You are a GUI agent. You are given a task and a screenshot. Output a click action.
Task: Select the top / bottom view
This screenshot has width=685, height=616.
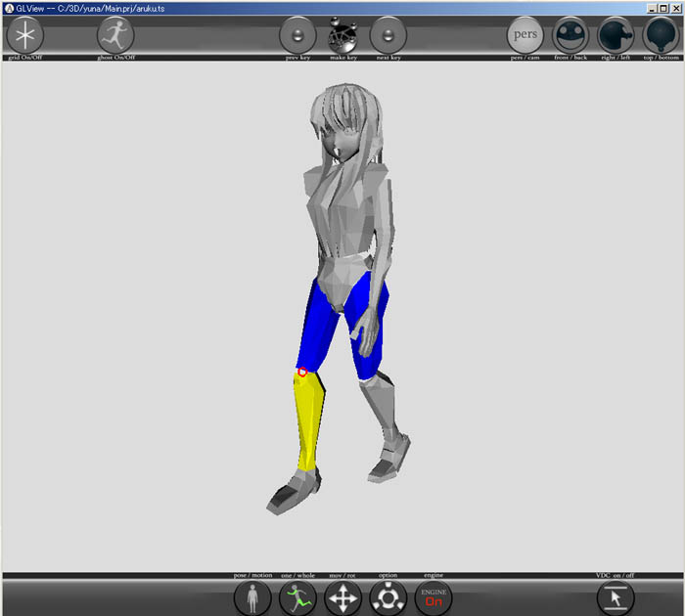click(662, 36)
